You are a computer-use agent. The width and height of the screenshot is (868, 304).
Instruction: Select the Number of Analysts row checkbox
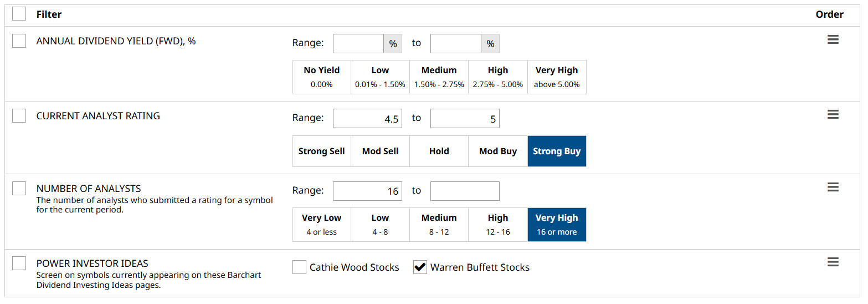pos(19,188)
